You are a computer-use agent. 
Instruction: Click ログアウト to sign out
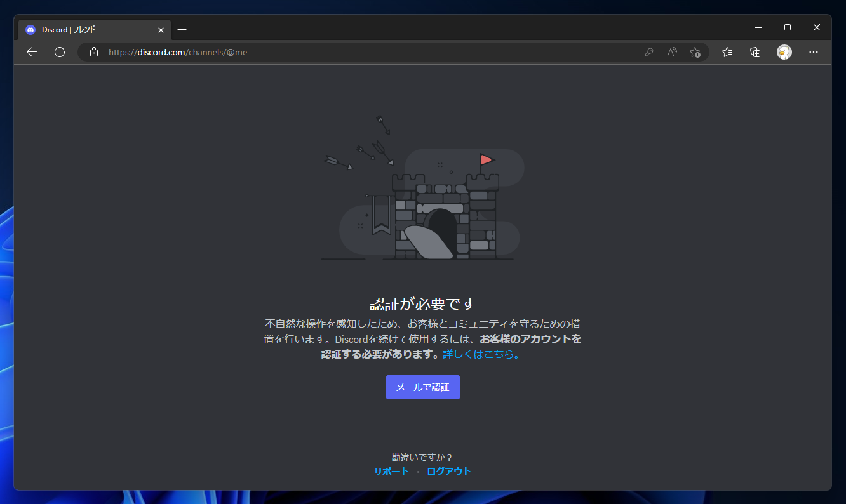coord(449,472)
